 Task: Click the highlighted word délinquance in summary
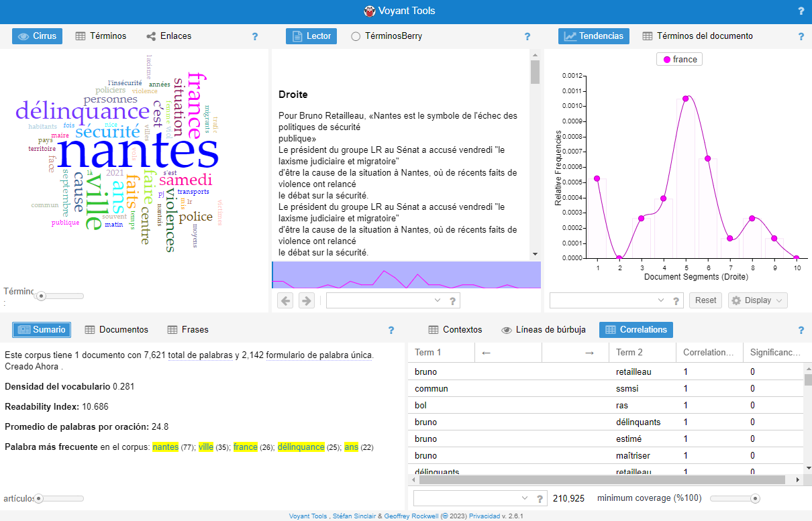(x=301, y=447)
